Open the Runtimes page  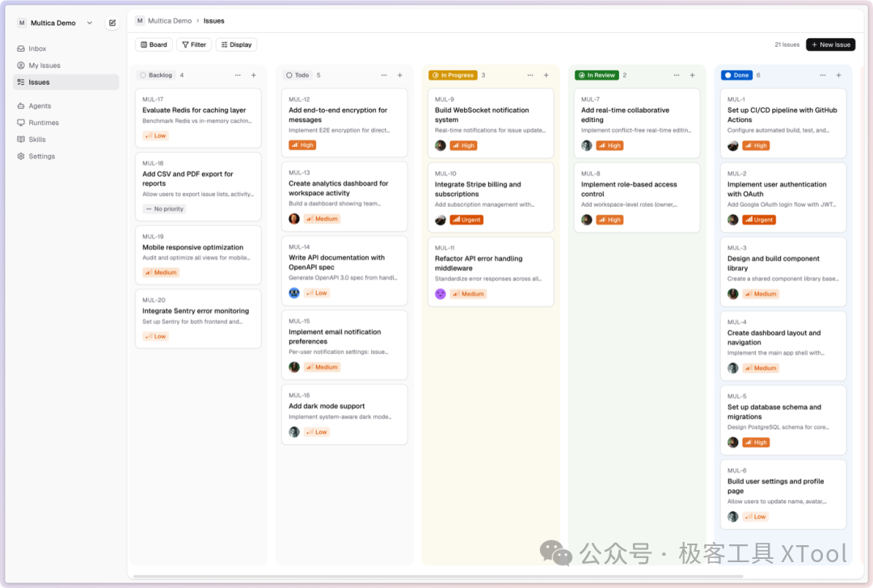(x=65, y=123)
